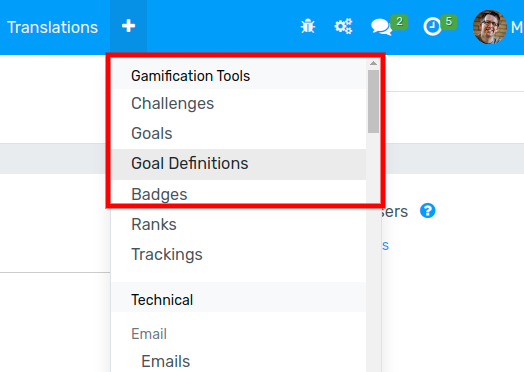The width and height of the screenshot is (524, 372).
Task: Click the dropdown scrollbar up arrow
Action: (x=374, y=63)
